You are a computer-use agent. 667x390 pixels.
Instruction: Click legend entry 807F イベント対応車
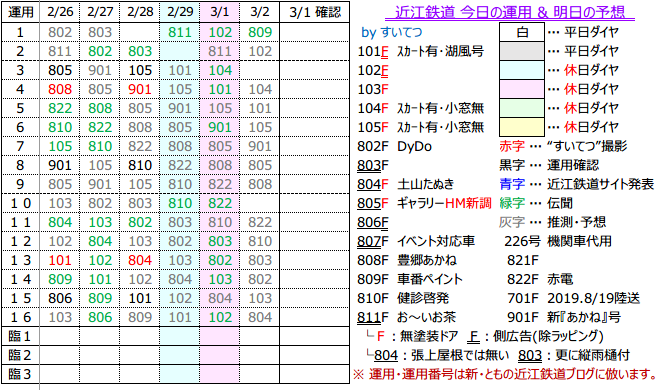(x=416, y=241)
